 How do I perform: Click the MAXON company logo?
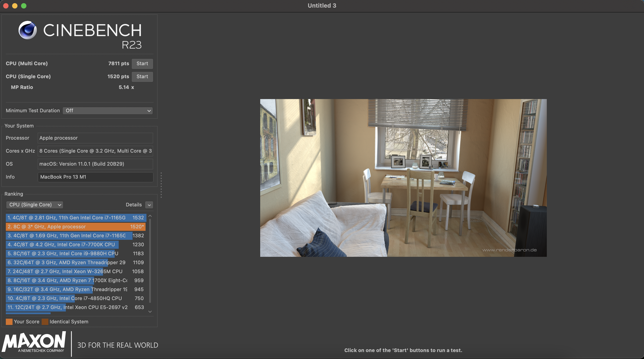pos(34,342)
